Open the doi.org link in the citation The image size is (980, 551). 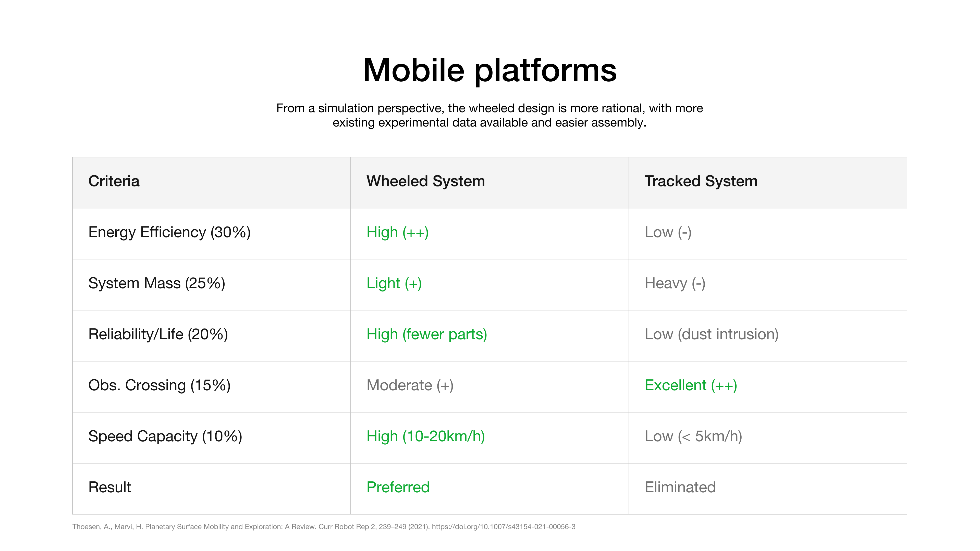pyautogui.click(x=503, y=527)
